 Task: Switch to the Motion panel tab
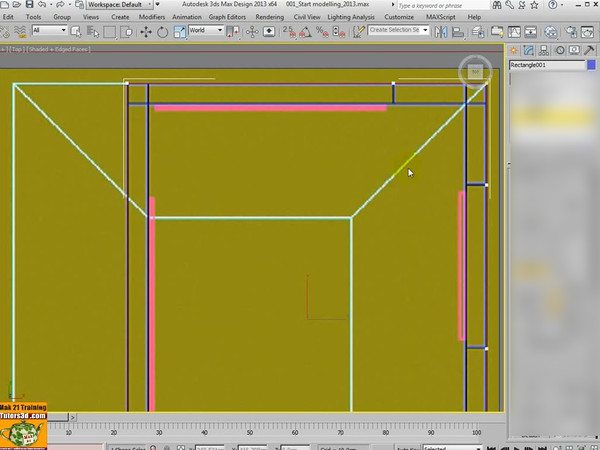(x=560, y=51)
